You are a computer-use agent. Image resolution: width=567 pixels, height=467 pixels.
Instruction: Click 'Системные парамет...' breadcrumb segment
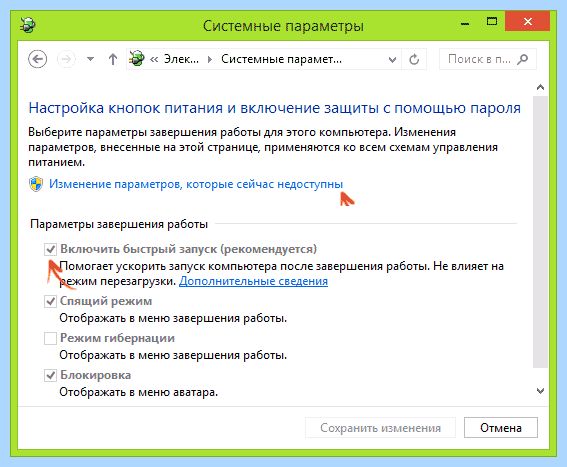(281, 59)
